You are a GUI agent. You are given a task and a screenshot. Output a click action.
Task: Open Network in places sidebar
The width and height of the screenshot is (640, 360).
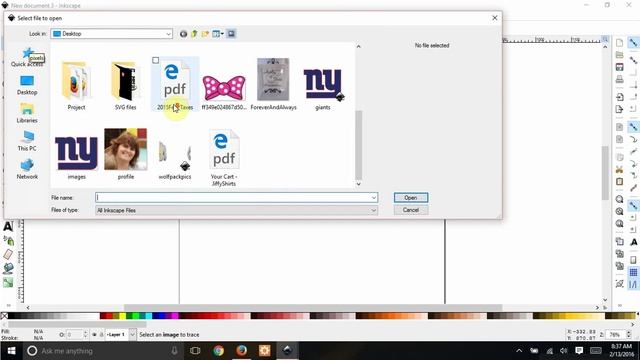[27, 170]
